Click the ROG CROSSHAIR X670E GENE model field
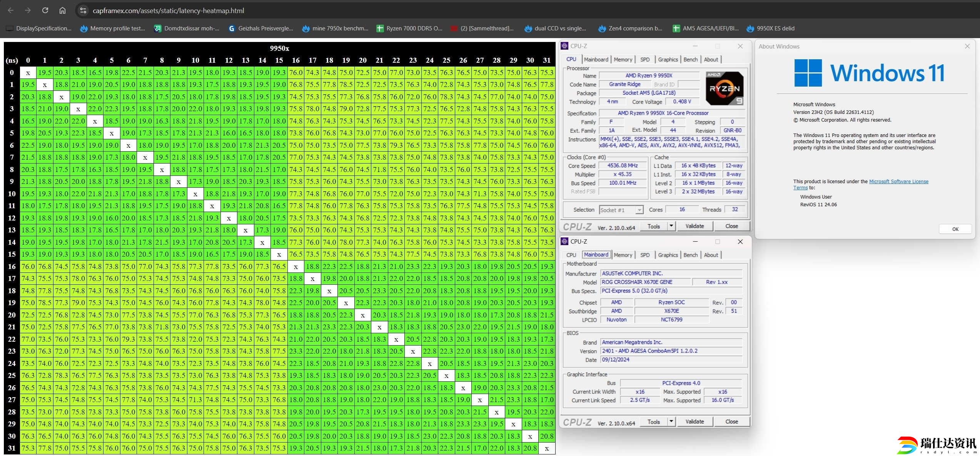 pos(645,282)
